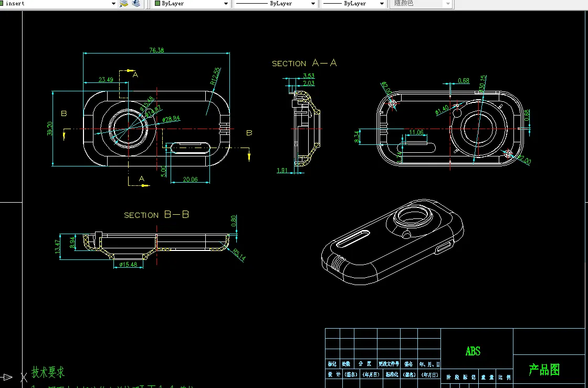588x388 pixels.
Task: Open the greyed plot style dropdown
Action: coord(447,4)
